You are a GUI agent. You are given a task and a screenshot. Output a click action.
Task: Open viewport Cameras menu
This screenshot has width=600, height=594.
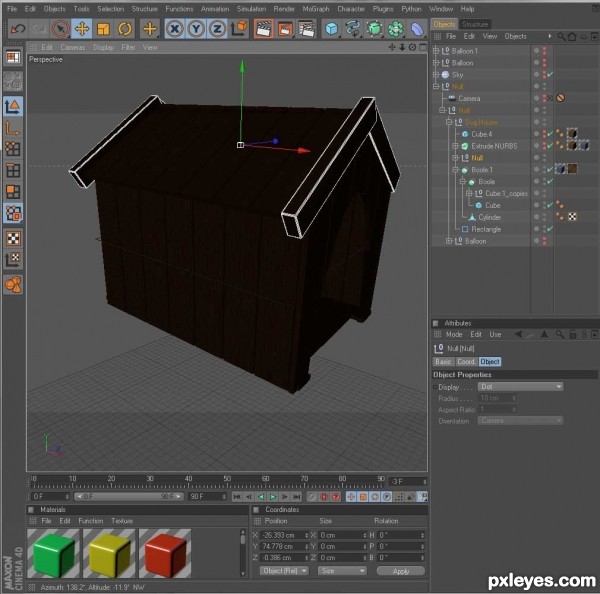point(73,47)
